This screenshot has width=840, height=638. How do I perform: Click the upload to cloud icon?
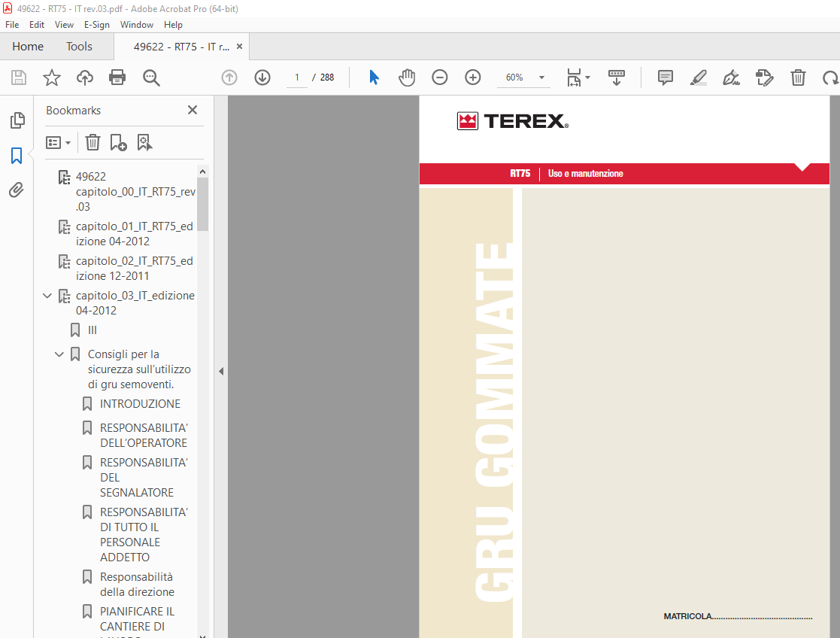(85, 77)
